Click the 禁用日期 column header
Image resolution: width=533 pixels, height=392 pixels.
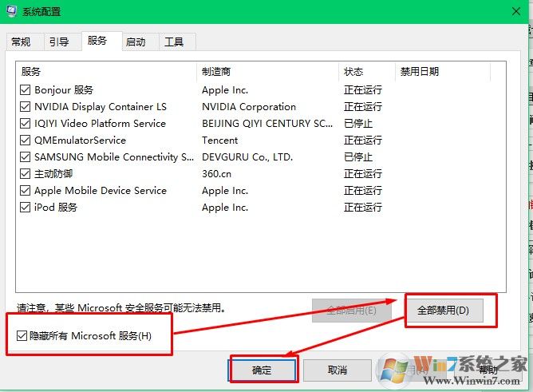tap(443, 71)
